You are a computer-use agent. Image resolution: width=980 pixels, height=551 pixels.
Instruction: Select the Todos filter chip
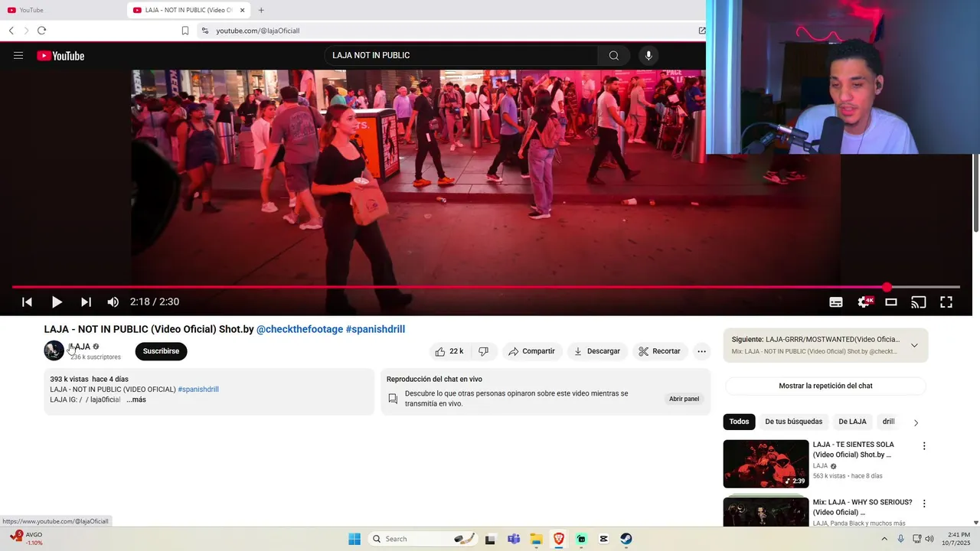[739, 422]
